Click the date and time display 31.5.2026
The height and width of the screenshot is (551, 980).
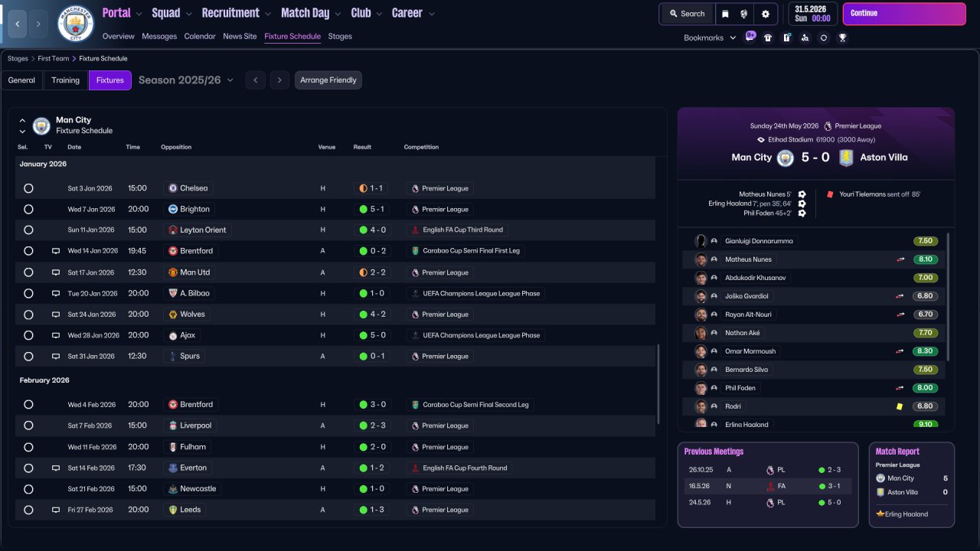[812, 14]
